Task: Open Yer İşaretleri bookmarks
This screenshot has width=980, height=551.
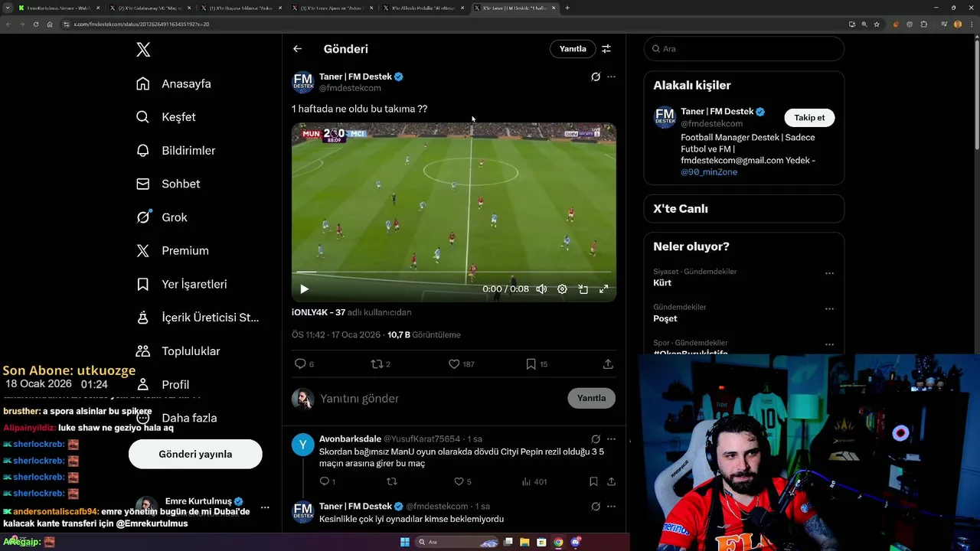Action: point(181,284)
